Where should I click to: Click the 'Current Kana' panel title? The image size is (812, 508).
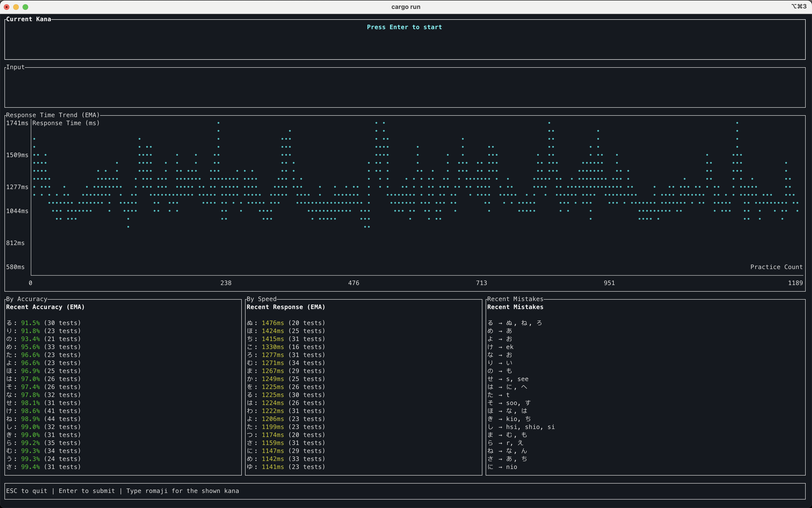28,19
